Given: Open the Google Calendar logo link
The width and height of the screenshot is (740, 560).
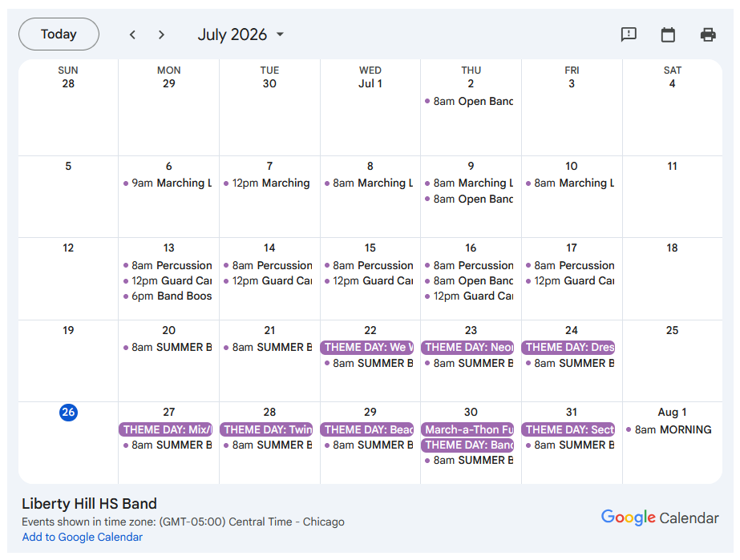Looking at the screenshot, I should pos(660,518).
